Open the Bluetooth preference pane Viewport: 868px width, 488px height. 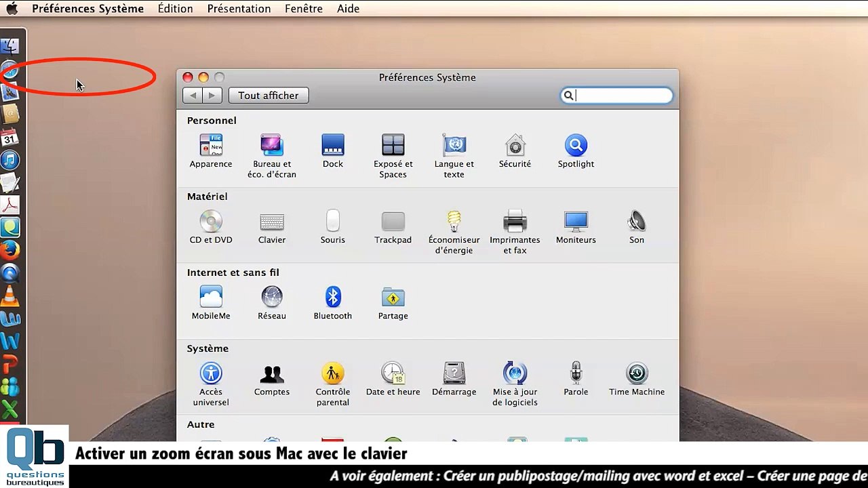tap(332, 298)
